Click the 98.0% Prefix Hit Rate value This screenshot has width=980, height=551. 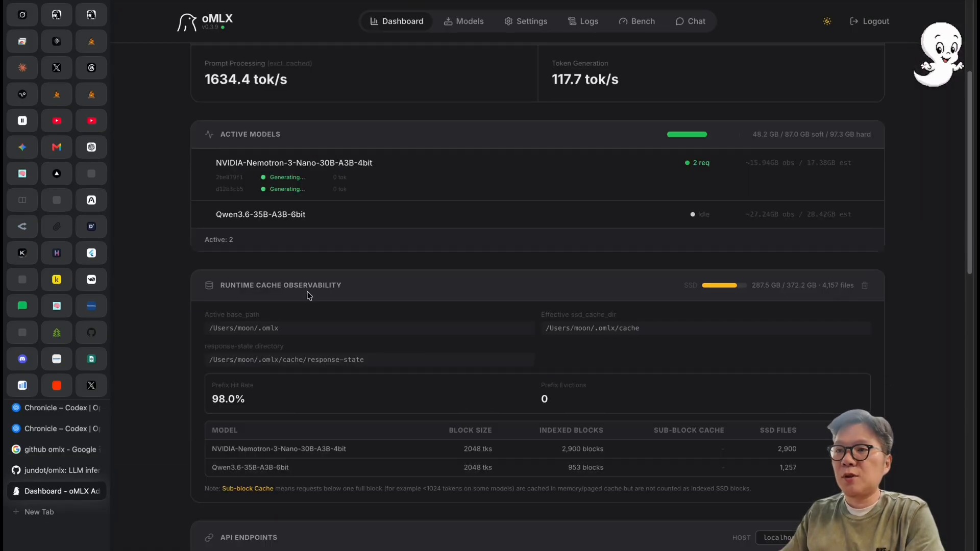(228, 399)
